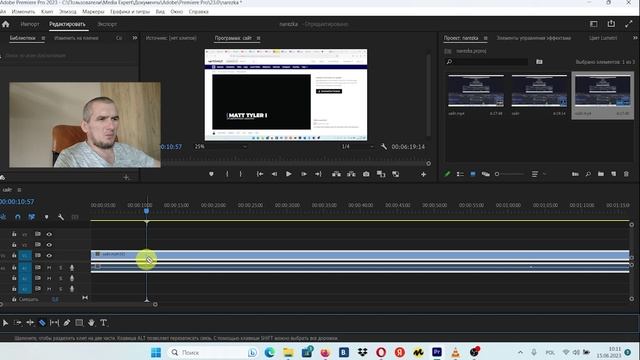This screenshot has width=640, height=360.
Task: Select the Ripple Edit tool
Action: 30,323
